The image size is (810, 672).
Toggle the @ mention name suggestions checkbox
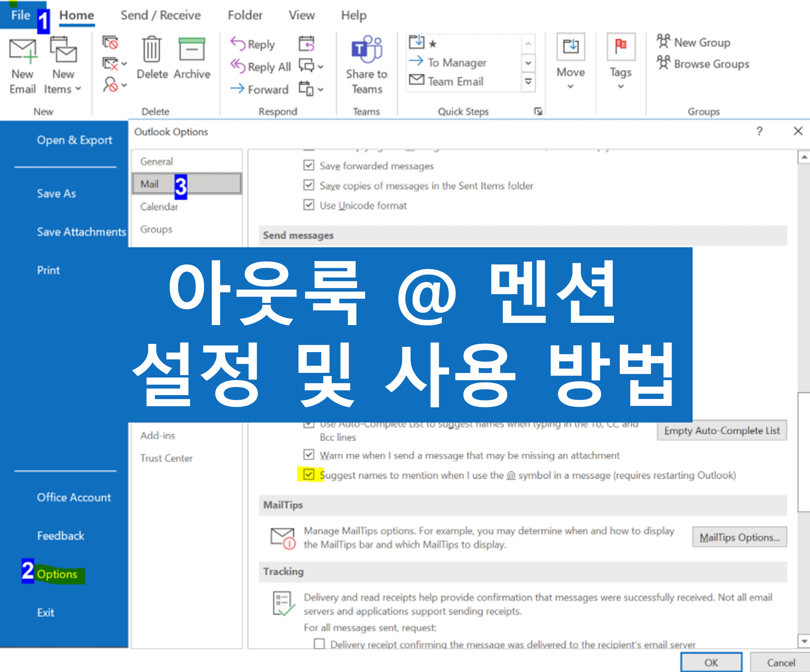pos(309,474)
